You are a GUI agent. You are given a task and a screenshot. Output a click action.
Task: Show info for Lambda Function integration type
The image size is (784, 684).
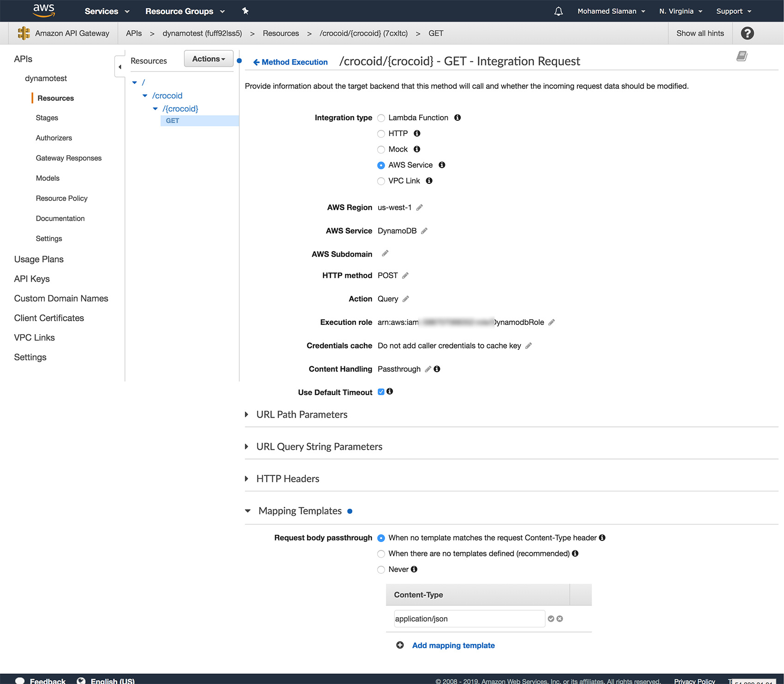coord(457,118)
